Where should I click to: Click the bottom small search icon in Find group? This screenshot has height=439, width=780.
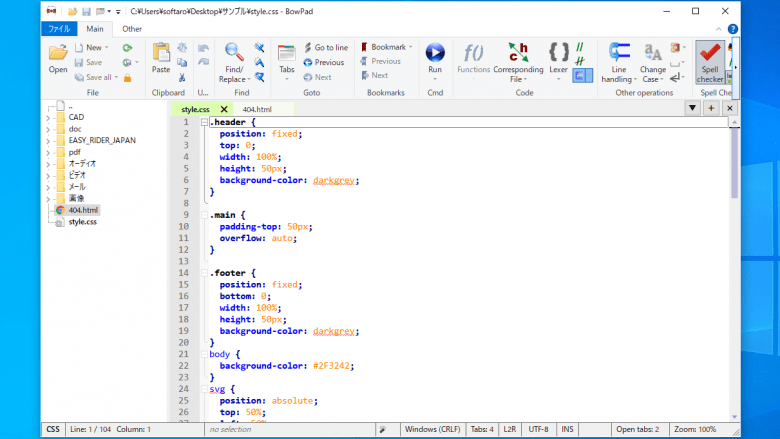coord(259,77)
